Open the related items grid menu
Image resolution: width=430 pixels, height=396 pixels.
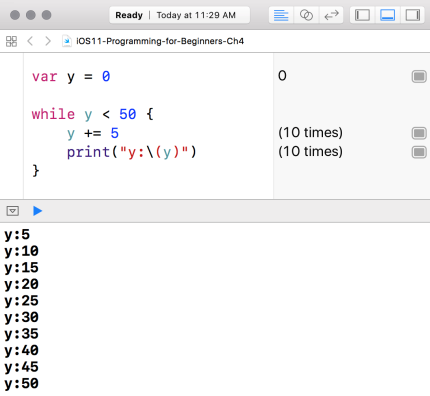11,41
